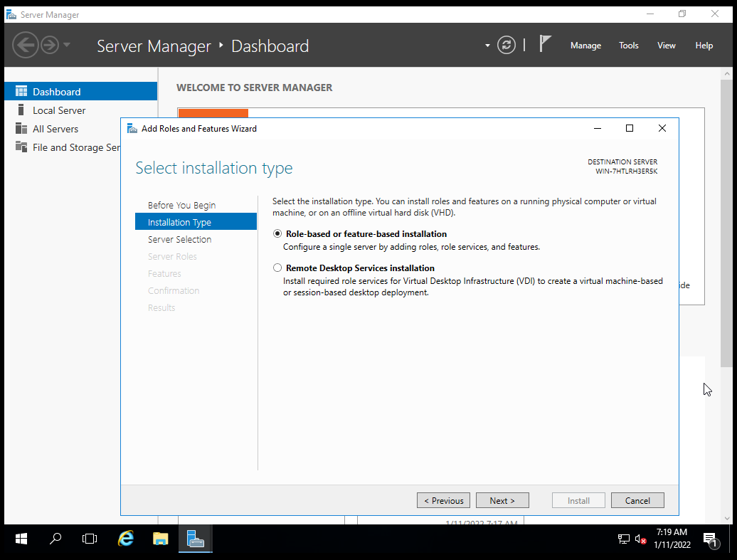Click the muted volume tray icon
The image size is (737, 560).
(640, 539)
